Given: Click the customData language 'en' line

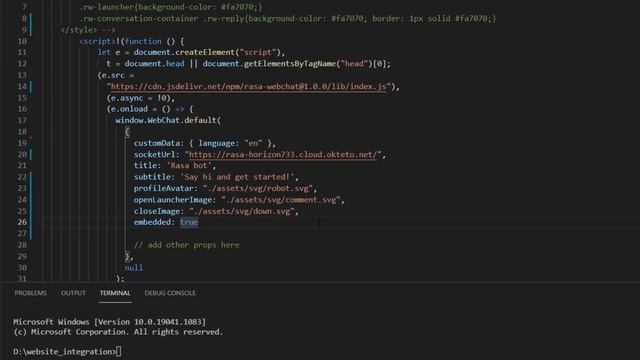Looking at the screenshot, I should pyautogui.click(x=205, y=143).
